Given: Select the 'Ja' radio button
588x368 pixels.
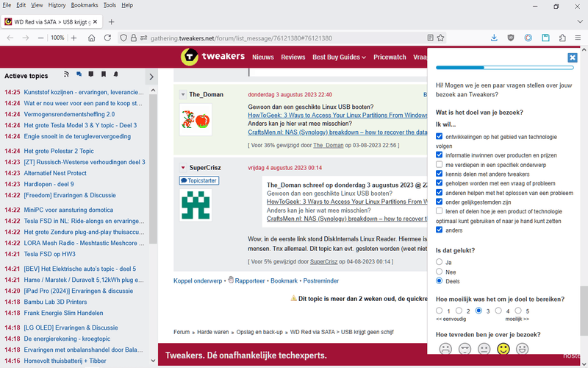Looking at the screenshot, I should point(439,262).
